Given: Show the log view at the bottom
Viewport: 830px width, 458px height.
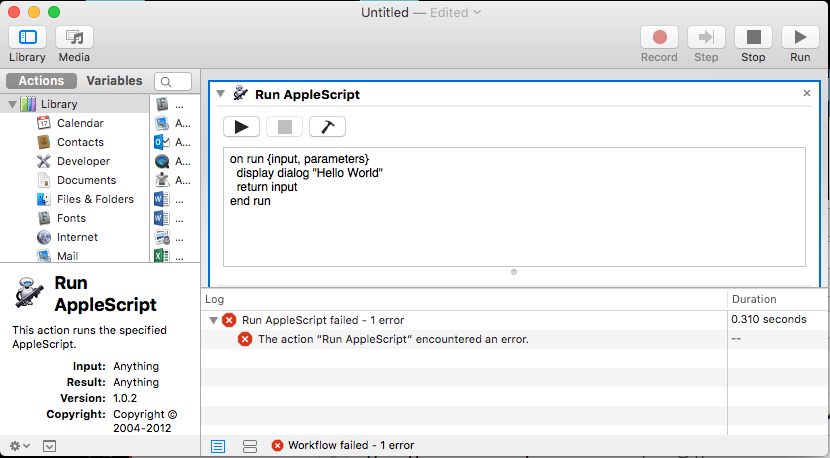Looking at the screenshot, I should click(218, 446).
